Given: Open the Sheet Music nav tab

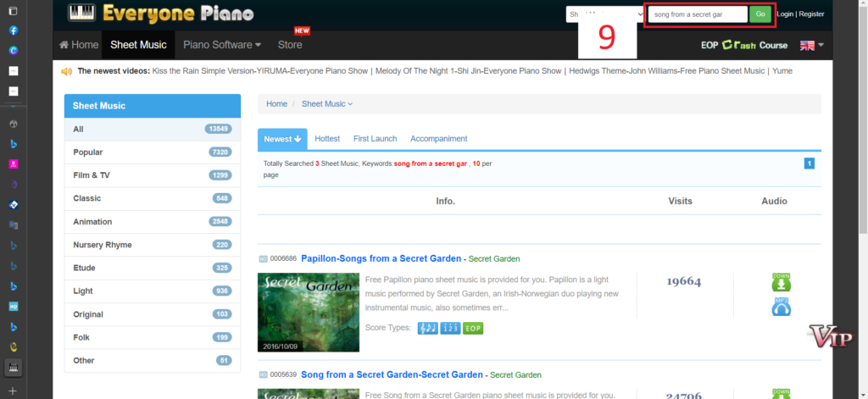Looking at the screenshot, I should (138, 45).
